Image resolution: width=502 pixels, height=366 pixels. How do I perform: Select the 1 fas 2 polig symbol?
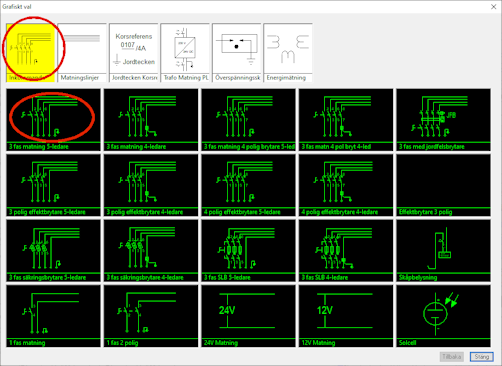coord(151,316)
